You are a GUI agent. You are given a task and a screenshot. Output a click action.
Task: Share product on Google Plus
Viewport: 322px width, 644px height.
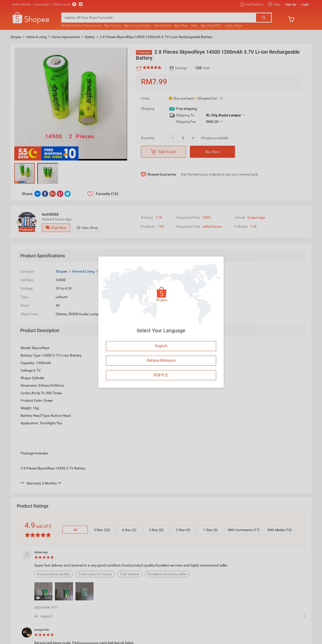coord(52,194)
